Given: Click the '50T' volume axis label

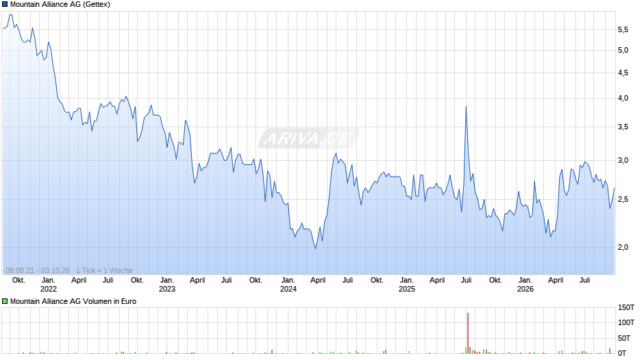Looking at the screenshot, I should coord(624,338).
